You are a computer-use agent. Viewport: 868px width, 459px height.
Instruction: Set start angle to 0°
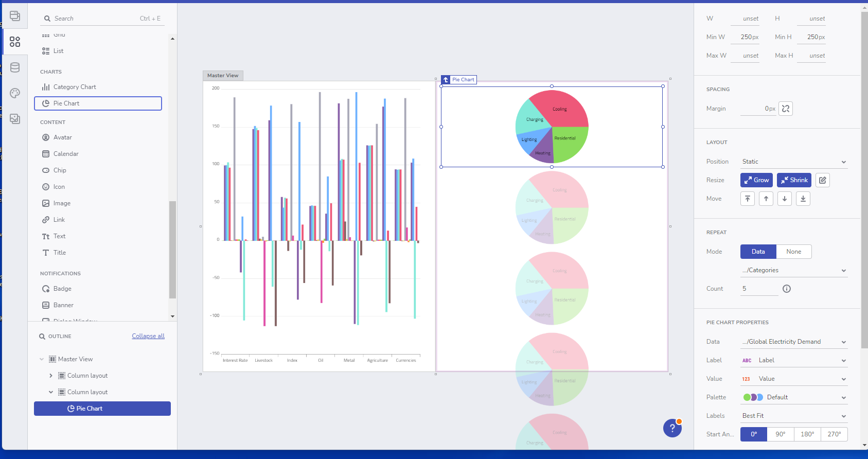click(x=754, y=434)
